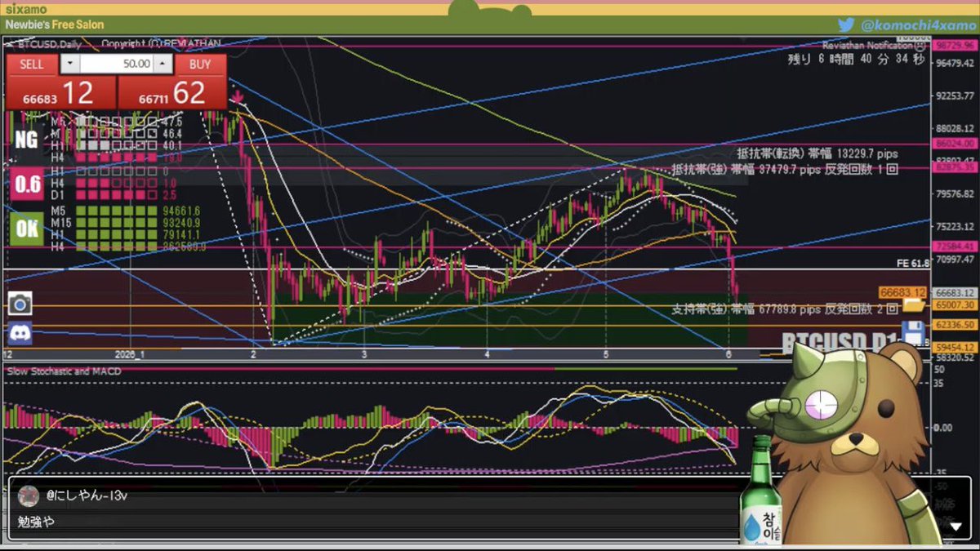The image size is (980, 551).
Task: Click the 50.00 volume input field
Action: (x=118, y=64)
